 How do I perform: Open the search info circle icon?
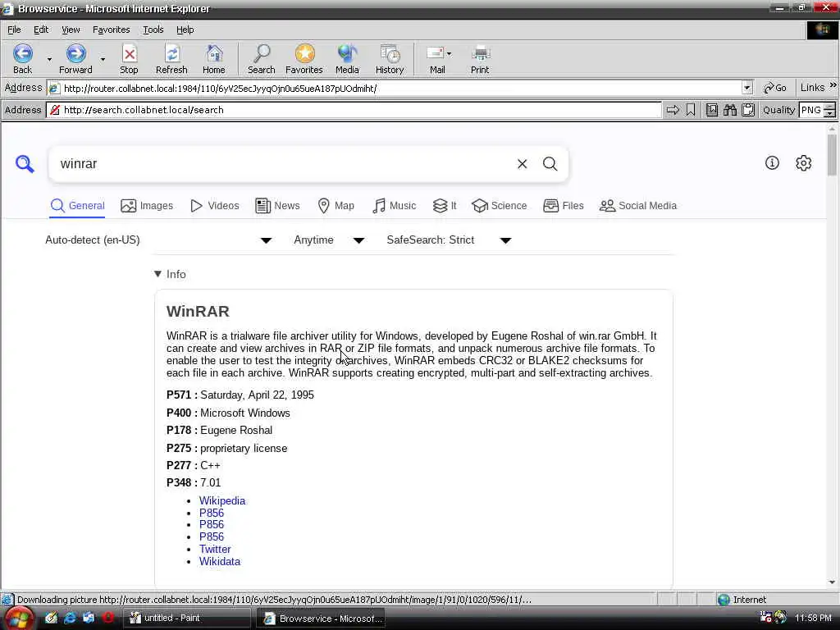(772, 163)
